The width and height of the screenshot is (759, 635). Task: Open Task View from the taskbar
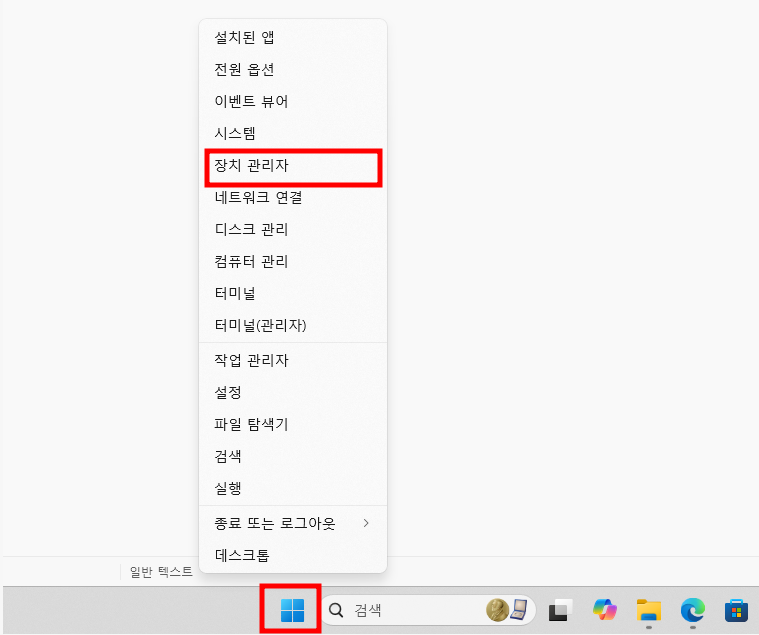[x=560, y=610]
